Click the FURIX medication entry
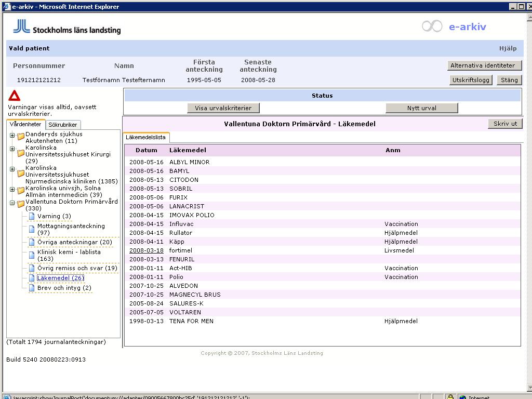Screen dimensions: 532x399 179,197
